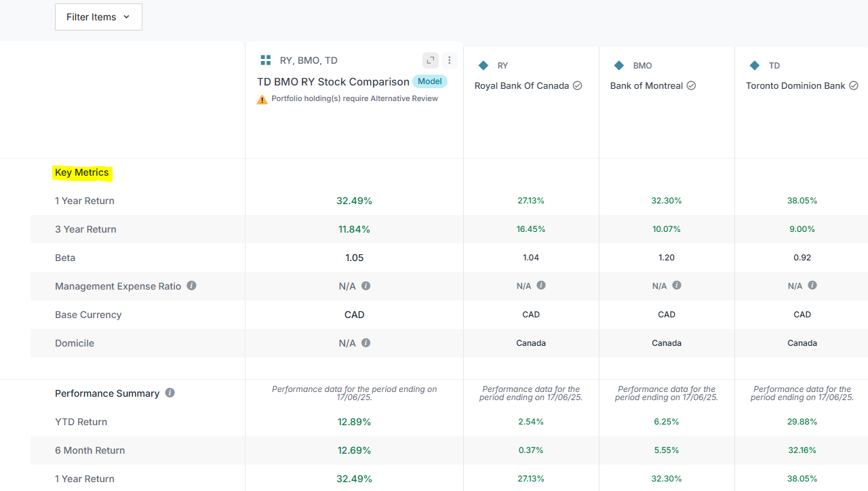Click the Portfolio holding(s) require Alternative Review notice

click(x=355, y=99)
